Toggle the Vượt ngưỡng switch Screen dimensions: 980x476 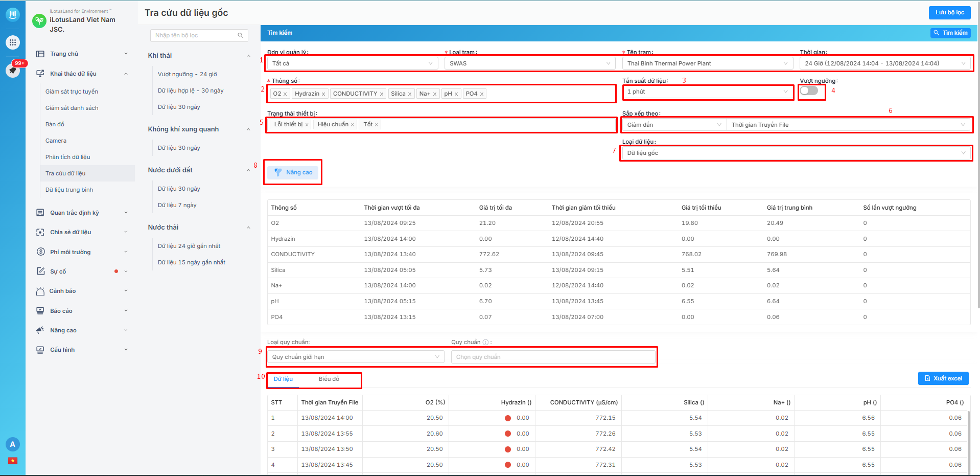pos(809,90)
